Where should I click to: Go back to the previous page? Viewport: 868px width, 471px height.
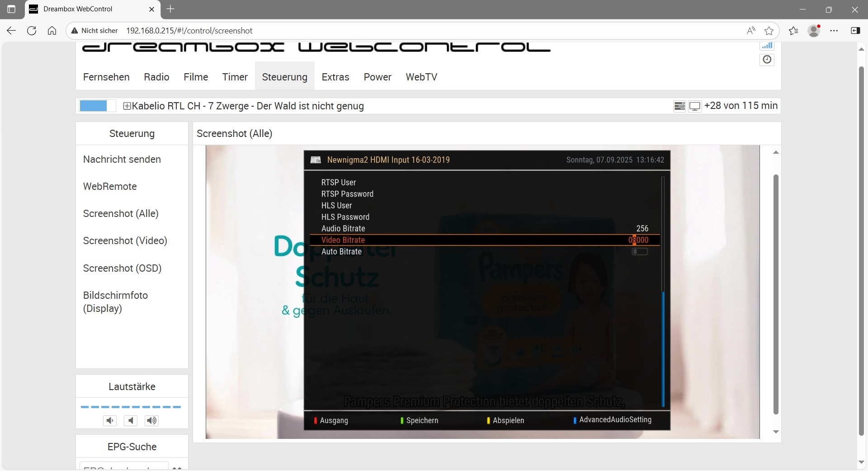(11, 31)
